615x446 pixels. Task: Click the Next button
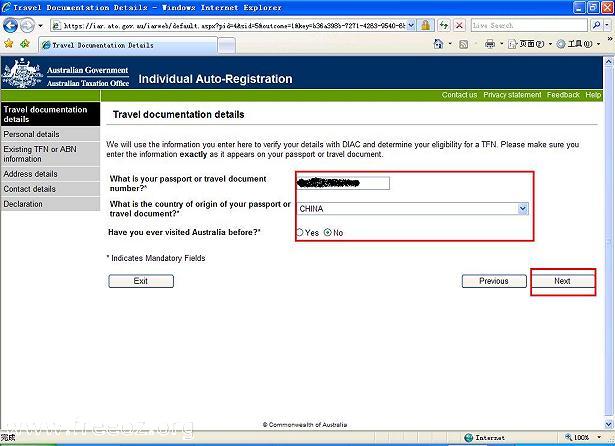562,281
